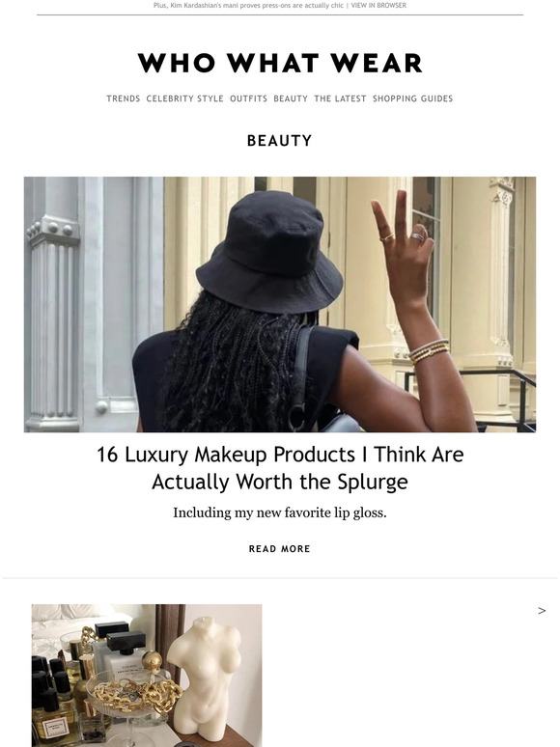Click the favorite lip gloss subheading

(280, 513)
